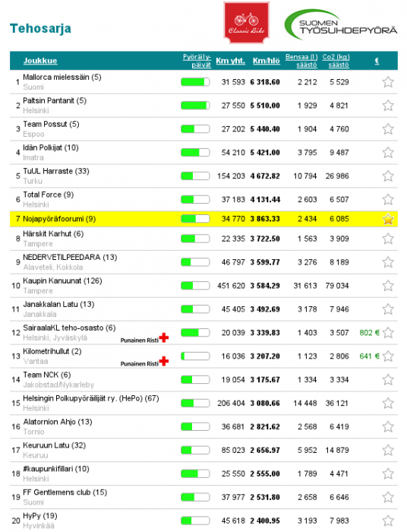
Task: Sort by Km/hlö column
Action: click(267, 61)
